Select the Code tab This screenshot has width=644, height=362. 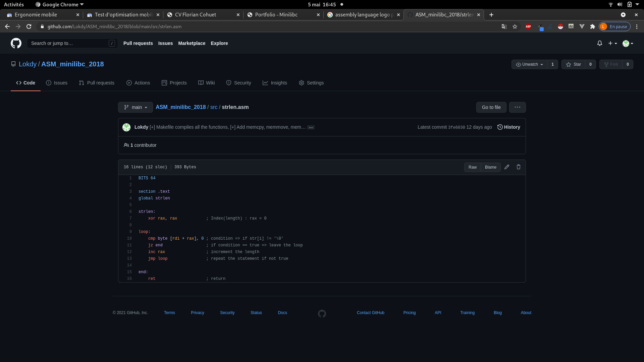click(x=25, y=83)
